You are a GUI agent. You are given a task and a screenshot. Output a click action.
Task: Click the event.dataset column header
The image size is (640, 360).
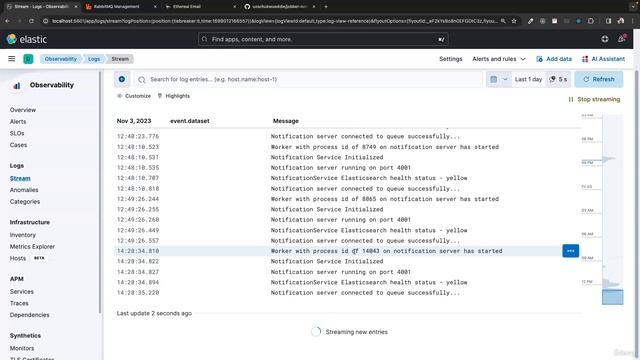pos(190,121)
